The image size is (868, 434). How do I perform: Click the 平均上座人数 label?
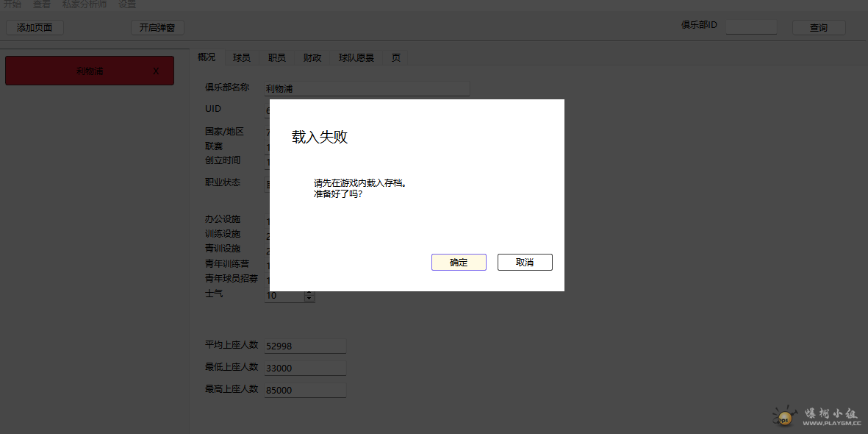point(232,345)
